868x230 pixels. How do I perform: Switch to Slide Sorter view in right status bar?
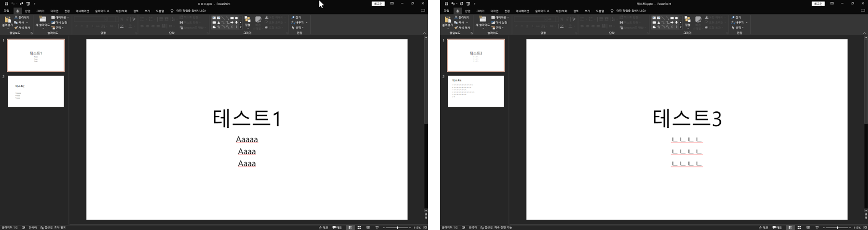[799, 227]
